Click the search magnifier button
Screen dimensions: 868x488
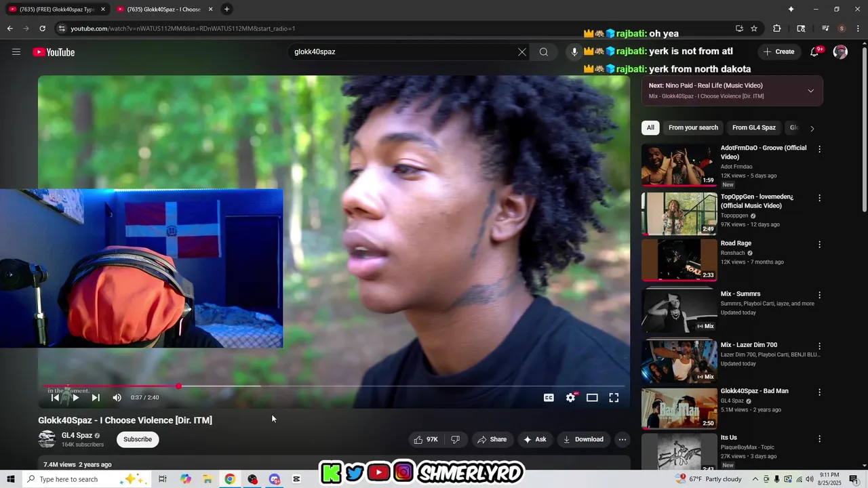[544, 52]
